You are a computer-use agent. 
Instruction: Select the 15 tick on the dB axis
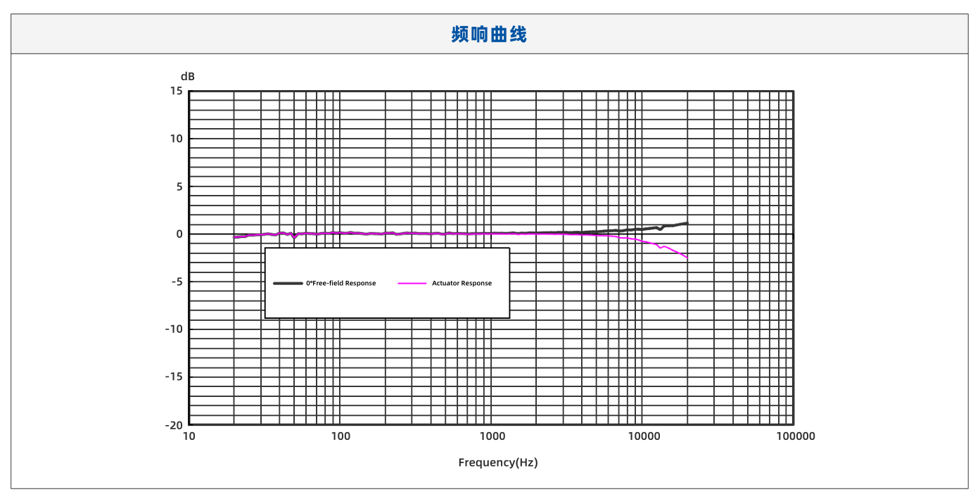click(x=175, y=91)
